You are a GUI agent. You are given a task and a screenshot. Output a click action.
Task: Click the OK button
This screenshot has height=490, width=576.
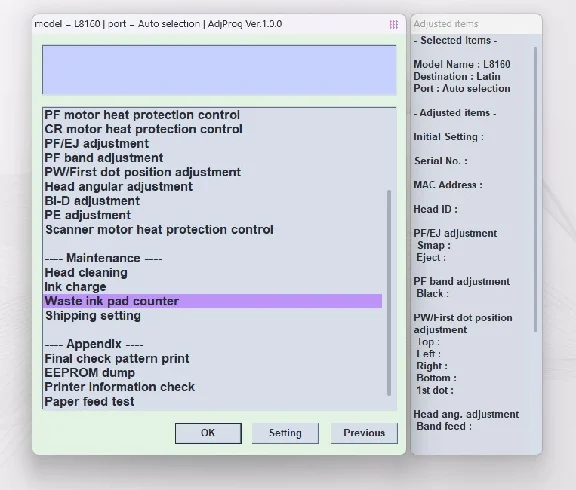(x=208, y=433)
